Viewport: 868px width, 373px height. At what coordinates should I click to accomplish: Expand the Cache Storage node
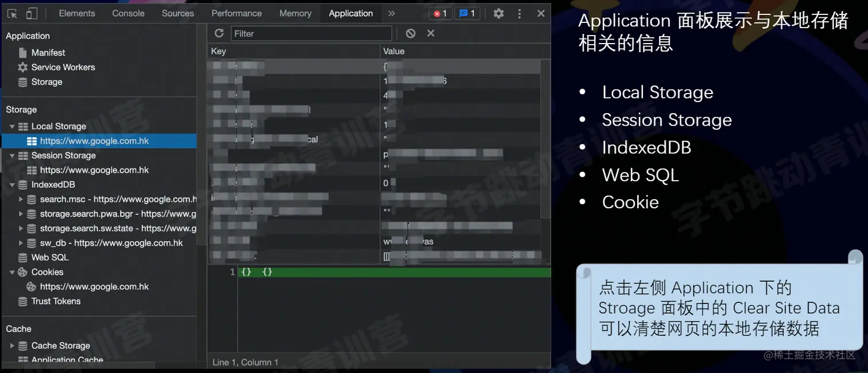[x=12, y=346]
